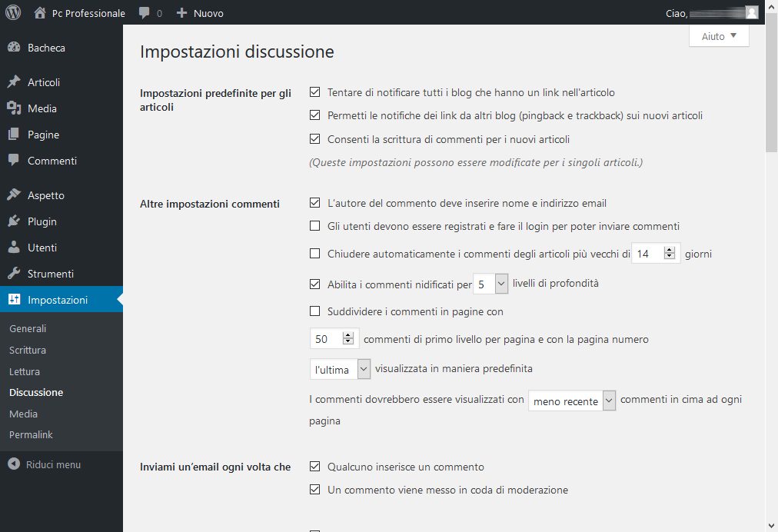Open nested comments depth level dropdown
Image resolution: width=778 pixels, height=532 pixels.
tap(490, 284)
